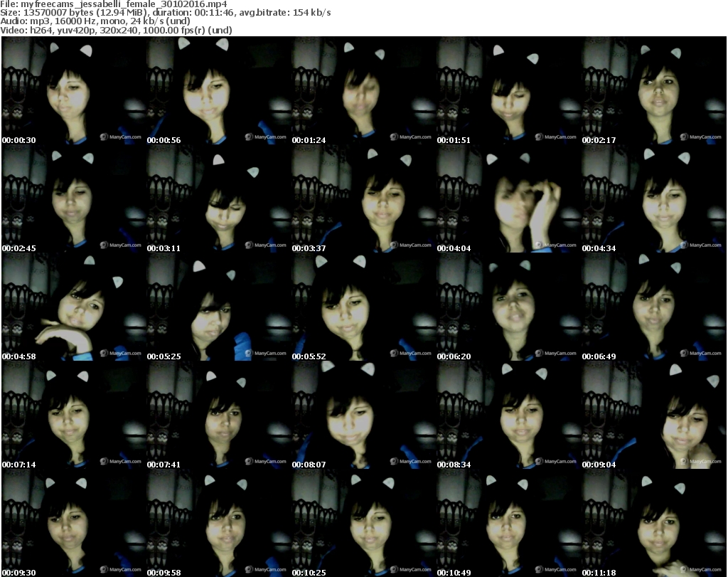The width and height of the screenshot is (728, 577).
Task: Select the frame stamped 00:04:58
Action: tap(74, 307)
